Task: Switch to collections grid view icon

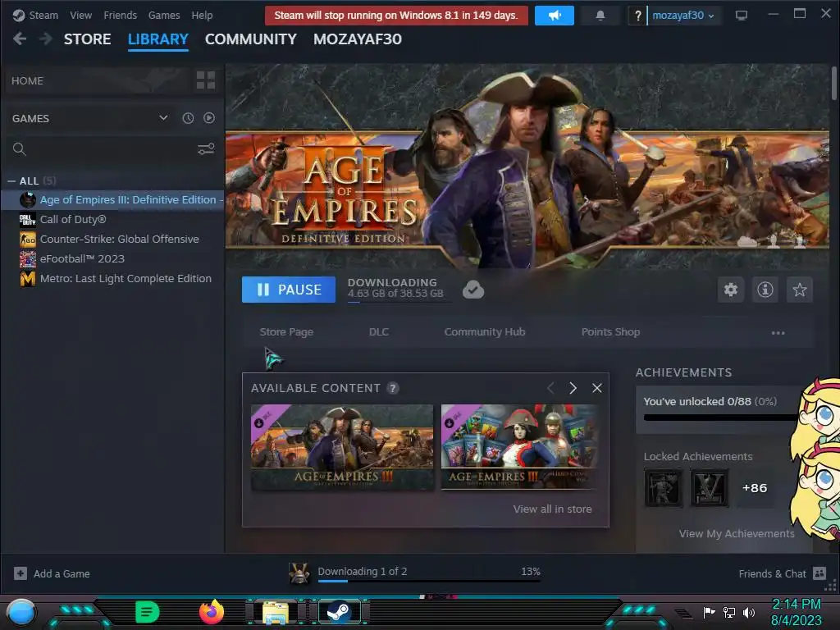Action: (206, 80)
